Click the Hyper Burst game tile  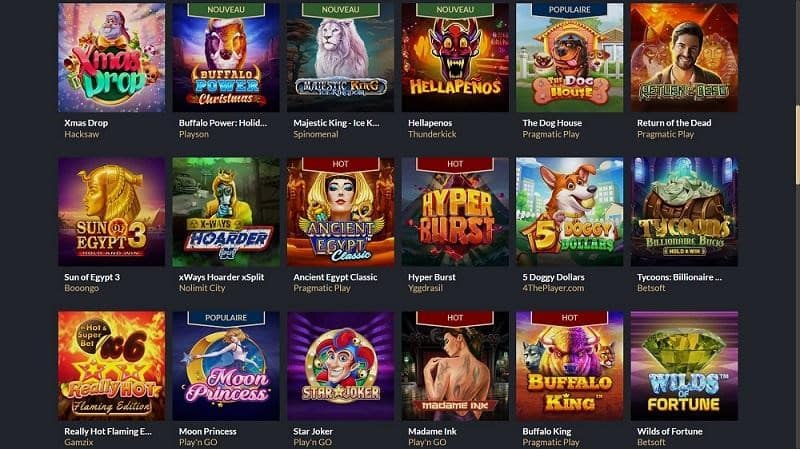point(455,212)
